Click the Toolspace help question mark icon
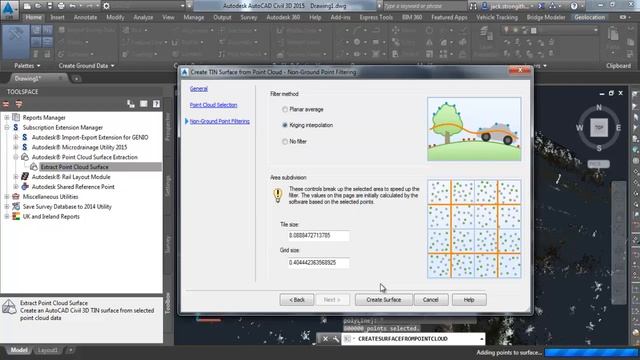Viewport: 640px width, 360px height. [156, 104]
